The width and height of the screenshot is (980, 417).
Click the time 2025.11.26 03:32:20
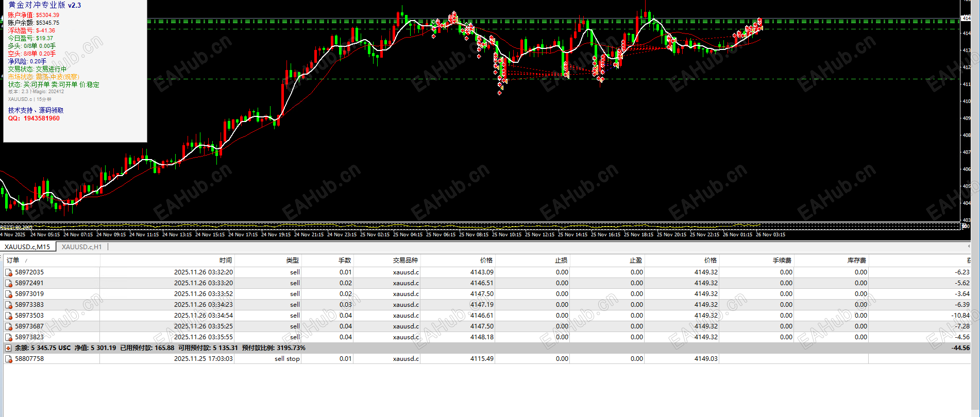204,272
